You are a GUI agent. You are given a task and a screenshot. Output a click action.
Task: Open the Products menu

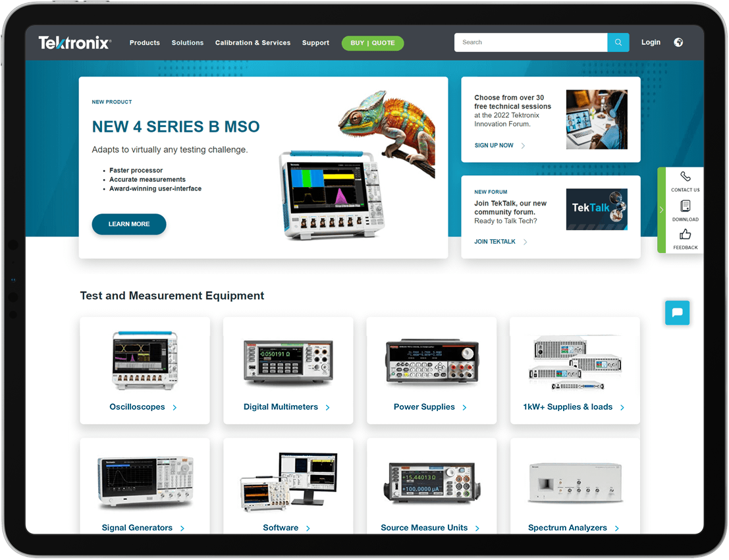[x=145, y=43]
